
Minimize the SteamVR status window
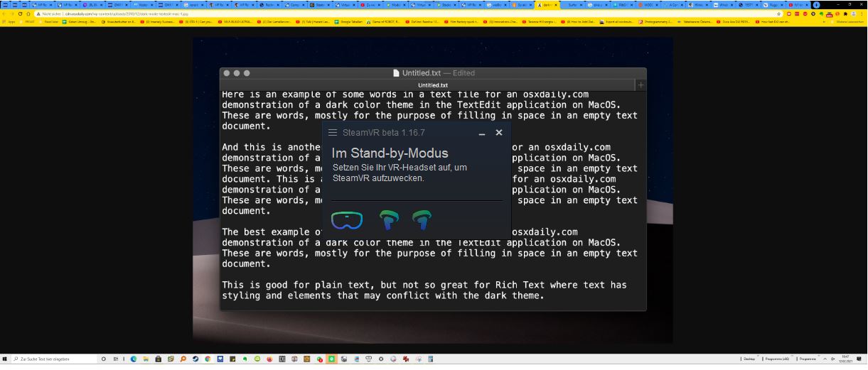[482, 133]
